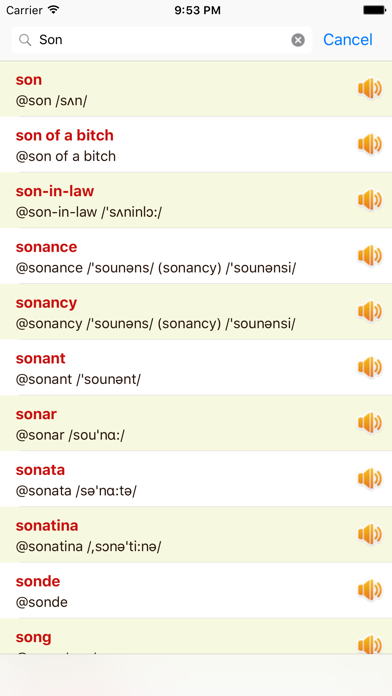Select the 'sonatina' list row
Screen dimensions: 392x696
pyautogui.click(x=196, y=535)
